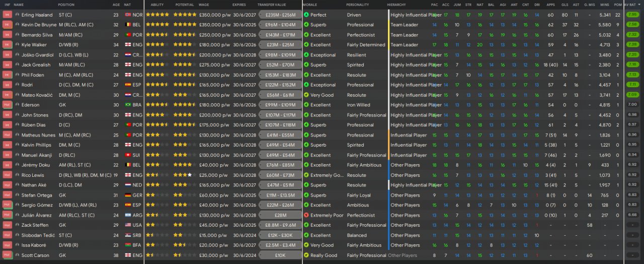The height and width of the screenshot is (264, 644).
Task: Click the £96M - £104M transfer value pill
Action: pos(280,25)
